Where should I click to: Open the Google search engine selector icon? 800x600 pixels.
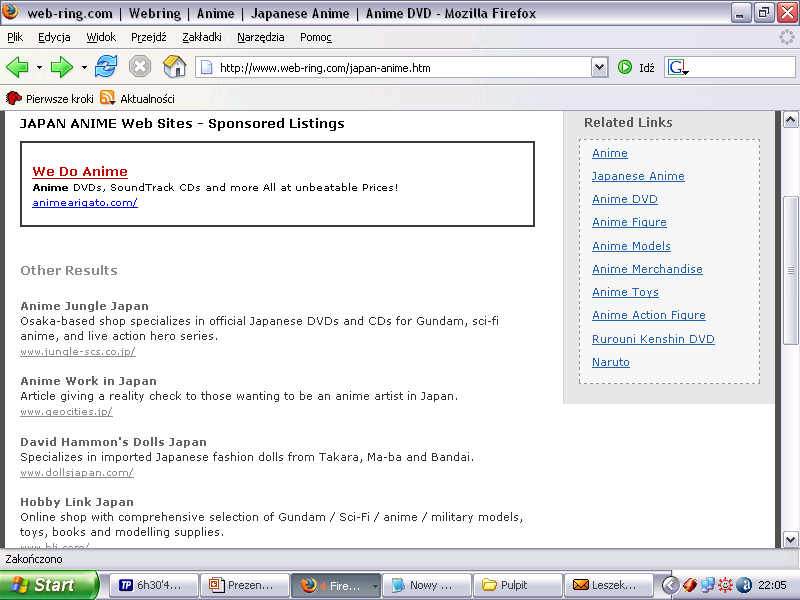click(678, 67)
